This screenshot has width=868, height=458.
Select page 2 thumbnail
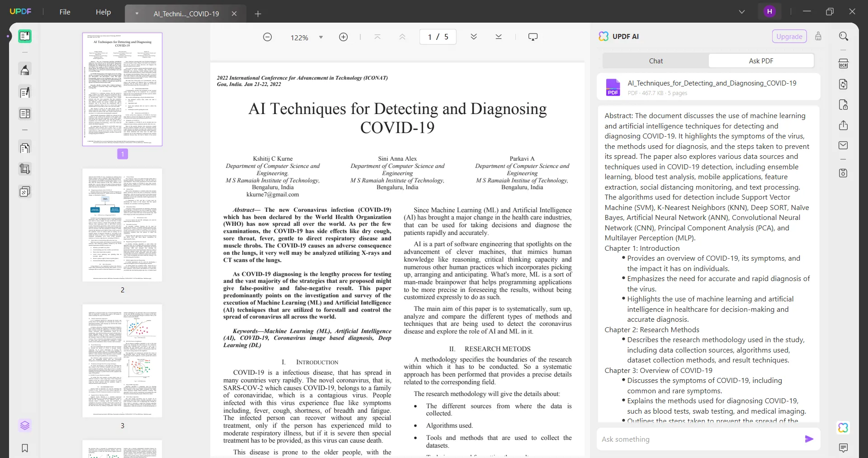point(122,225)
